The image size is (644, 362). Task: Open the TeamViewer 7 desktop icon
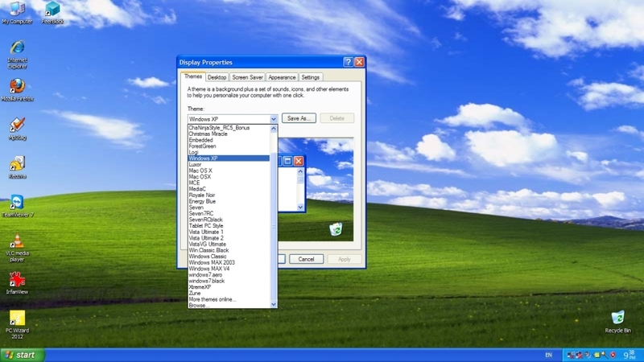[17, 206]
